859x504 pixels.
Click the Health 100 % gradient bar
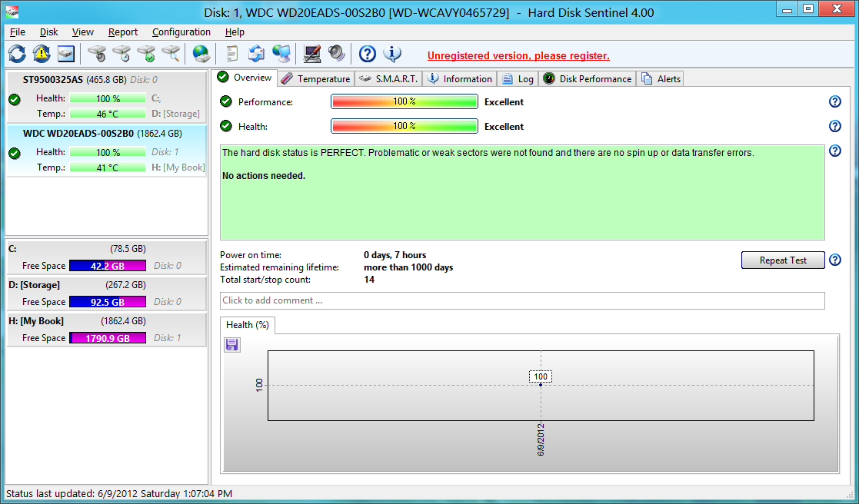(x=405, y=127)
